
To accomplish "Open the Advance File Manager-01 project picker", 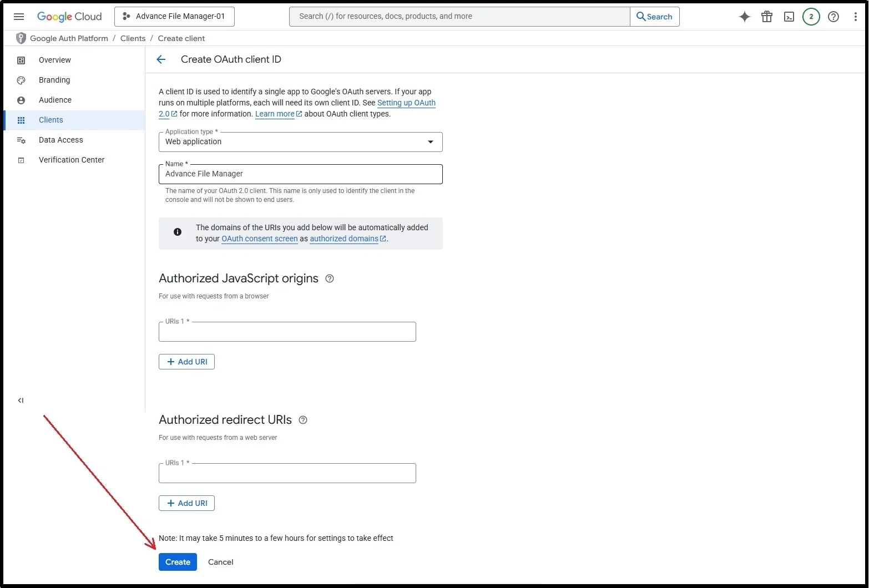I will [174, 17].
